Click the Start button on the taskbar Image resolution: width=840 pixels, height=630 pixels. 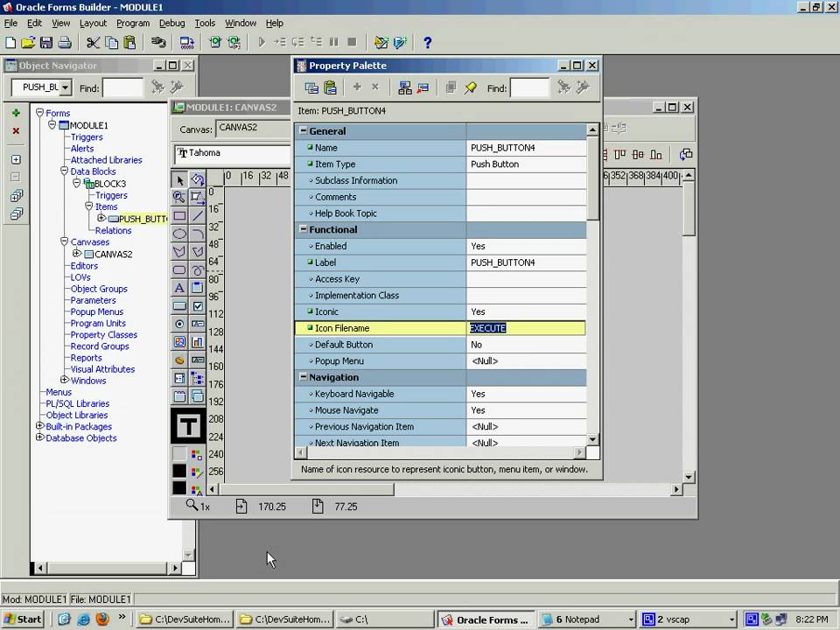22,619
